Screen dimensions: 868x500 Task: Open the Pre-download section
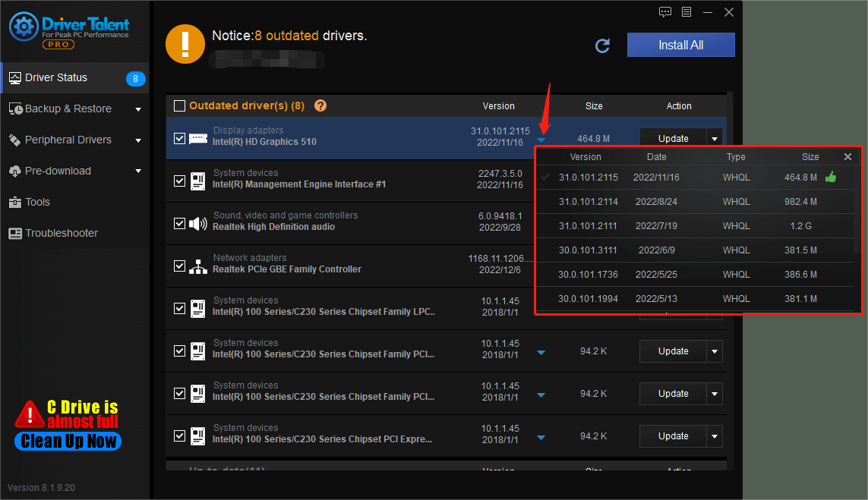[74, 171]
